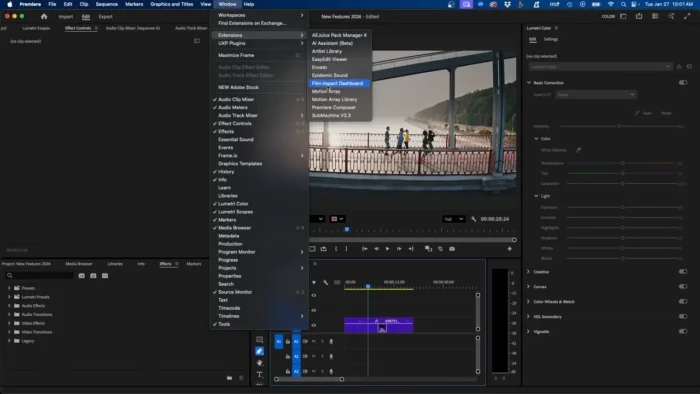This screenshot has width=700, height=394.
Task: Toggle HSL Secondary switch
Action: click(x=683, y=316)
